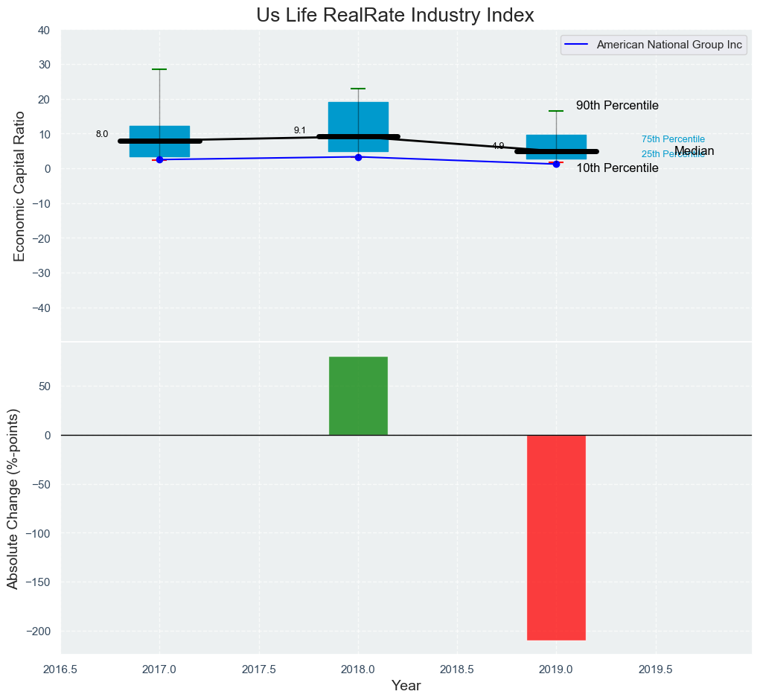Select the 2017 blue data point
This screenshot has width=760, height=700.
pyautogui.click(x=159, y=159)
